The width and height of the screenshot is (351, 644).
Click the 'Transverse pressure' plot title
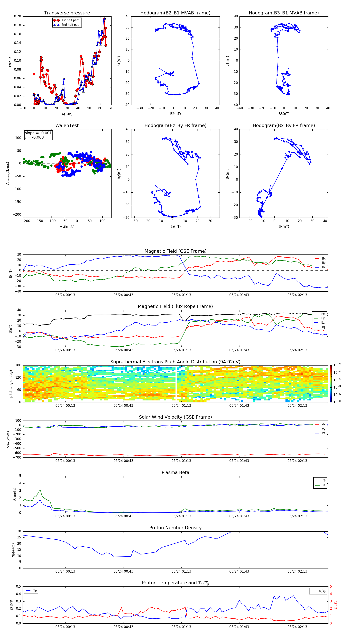coord(67,13)
